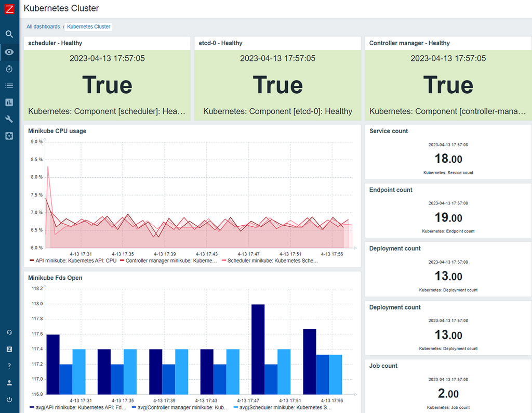Screen dimensions: 532x413
Task: Open the search magnifier in the sidebar
Action: click(9, 34)
